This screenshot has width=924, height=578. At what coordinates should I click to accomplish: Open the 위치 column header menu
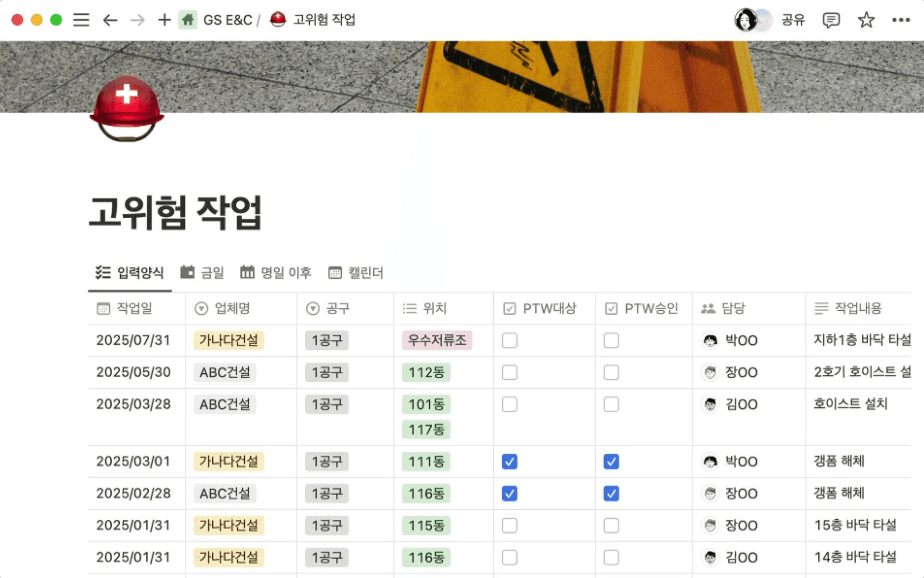click(434, 308)
